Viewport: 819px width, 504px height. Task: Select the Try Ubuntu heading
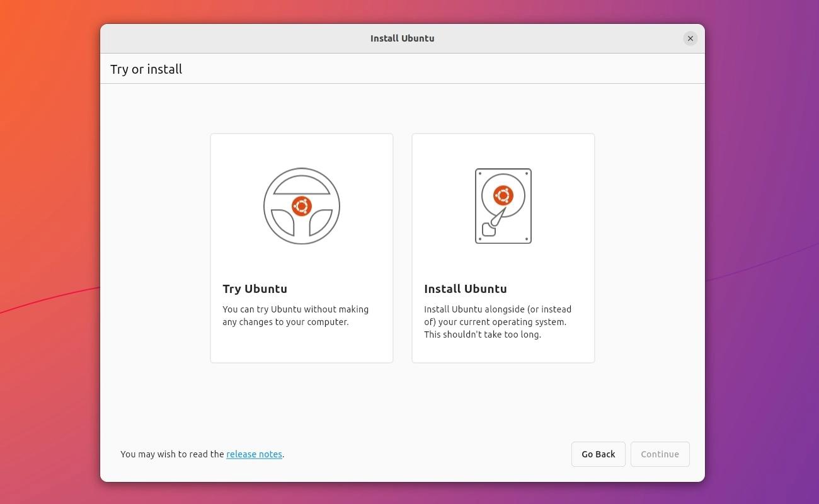pos(255,289)
